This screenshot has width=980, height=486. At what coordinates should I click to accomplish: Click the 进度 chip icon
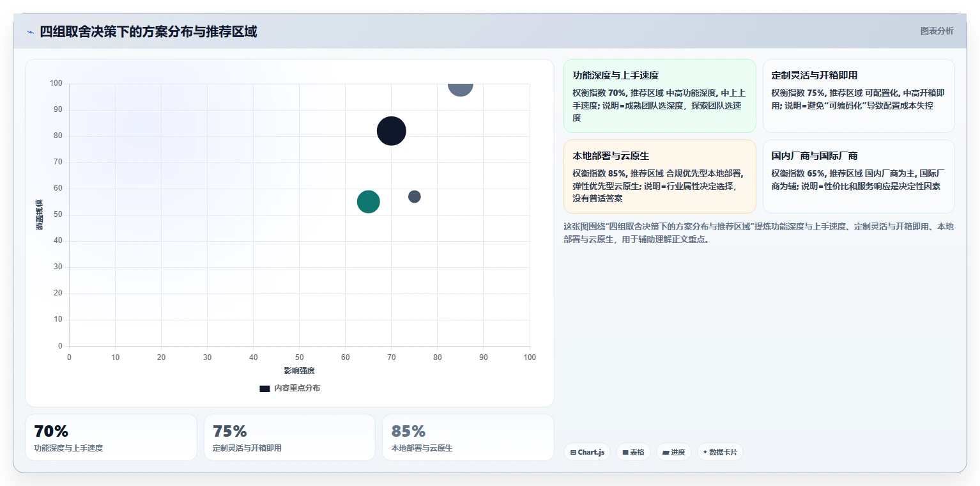point(666,452)
